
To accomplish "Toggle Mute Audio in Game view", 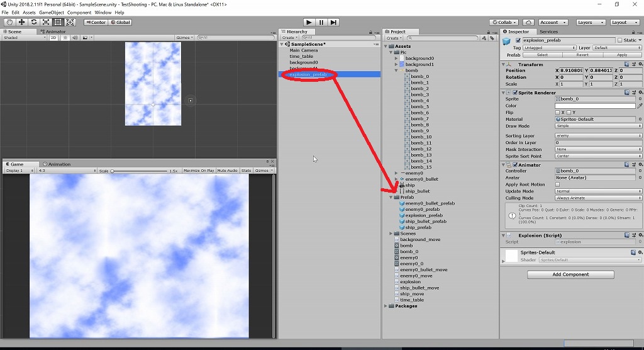I will point(227,170).
